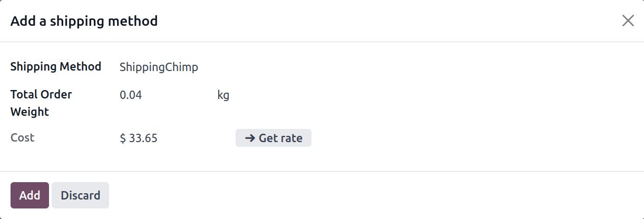Click the Get rate button
Image resolution: width=644 pixels, height=219 pixels.
[274, 138]
